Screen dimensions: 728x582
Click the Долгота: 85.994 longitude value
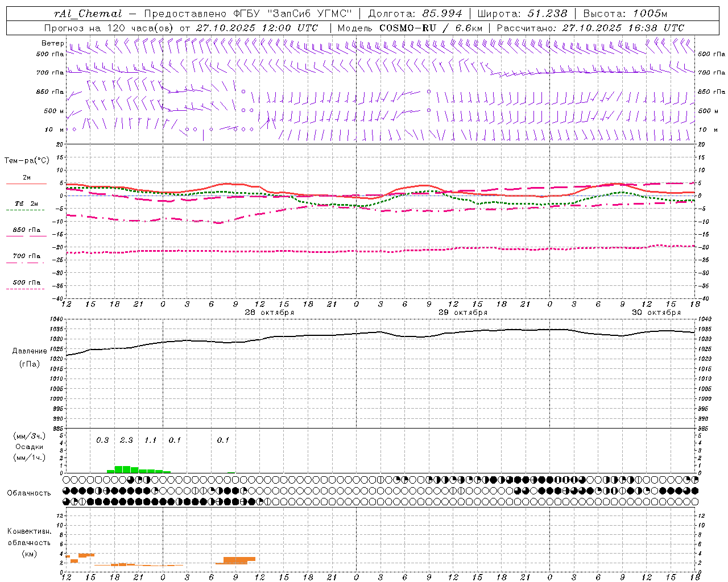pyautogui.click(x=415, y=14)
